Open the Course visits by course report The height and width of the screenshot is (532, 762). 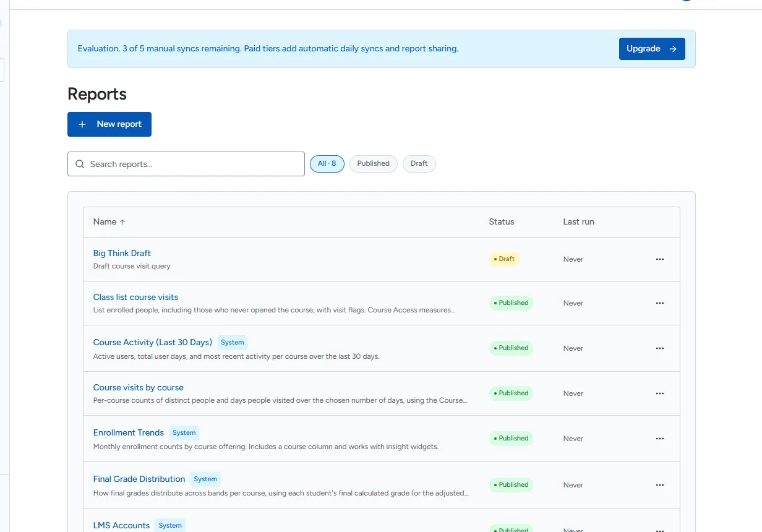(139, 387)
